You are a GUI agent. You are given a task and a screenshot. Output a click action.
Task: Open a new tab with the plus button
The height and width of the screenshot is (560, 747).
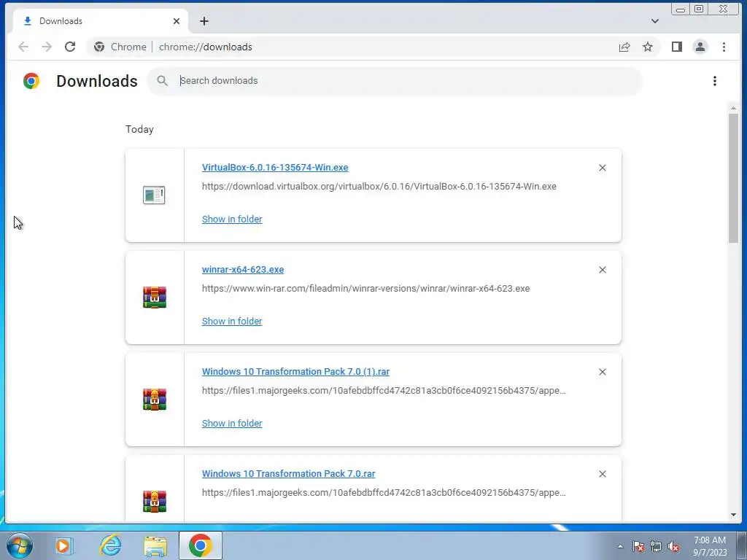click(x=204, y=21)
